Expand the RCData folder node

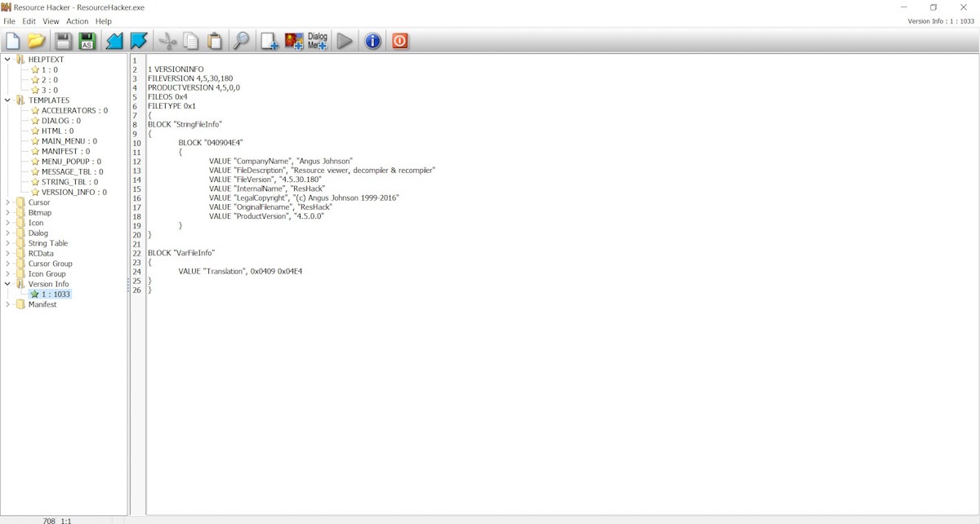coord(7,253)
